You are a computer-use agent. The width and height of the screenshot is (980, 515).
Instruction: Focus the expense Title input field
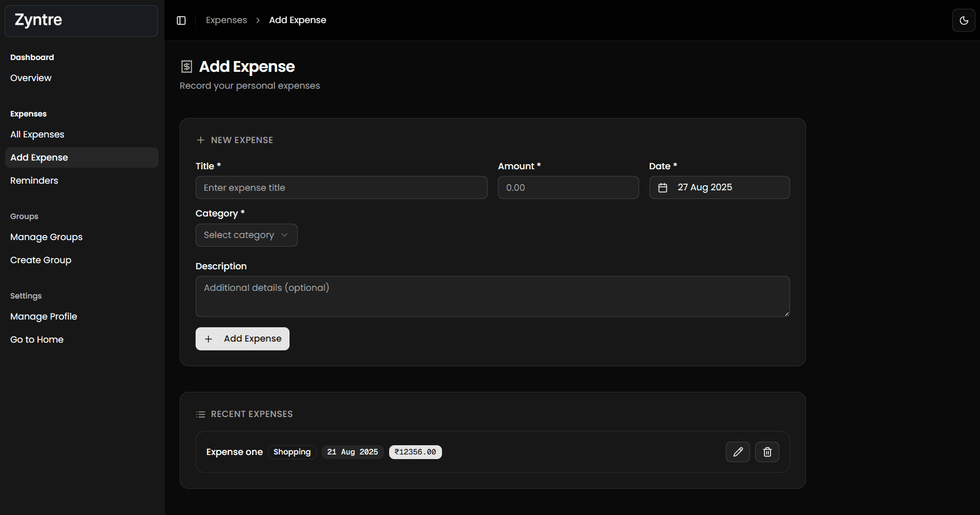pos(341,188)
